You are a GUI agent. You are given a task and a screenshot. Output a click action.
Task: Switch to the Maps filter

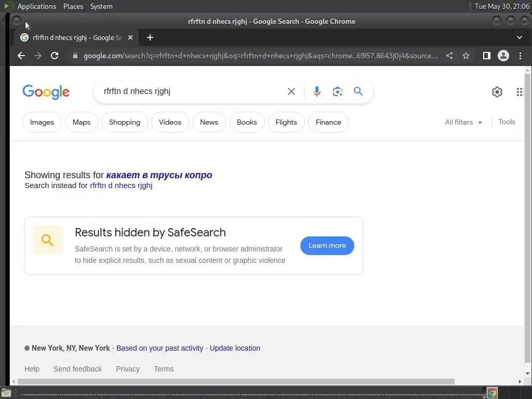click(x=82, y=122)
